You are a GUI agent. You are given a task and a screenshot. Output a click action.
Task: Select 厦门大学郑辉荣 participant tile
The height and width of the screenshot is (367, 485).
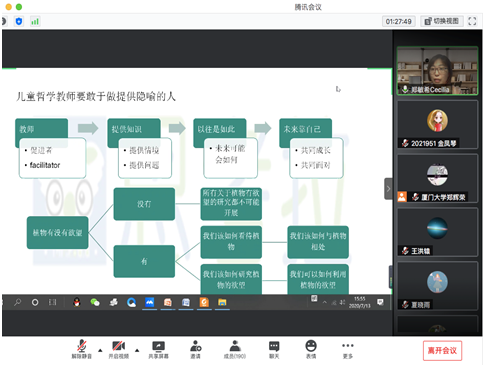tap(437, 178)
